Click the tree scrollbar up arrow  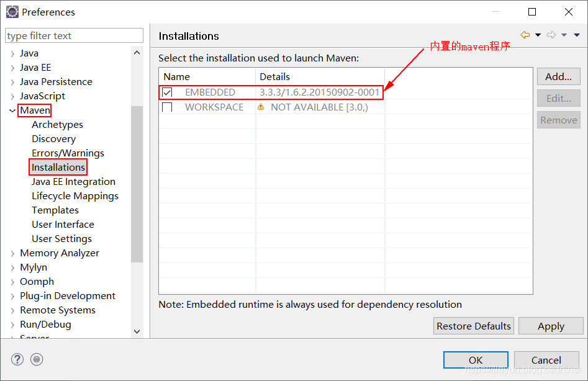137,53
